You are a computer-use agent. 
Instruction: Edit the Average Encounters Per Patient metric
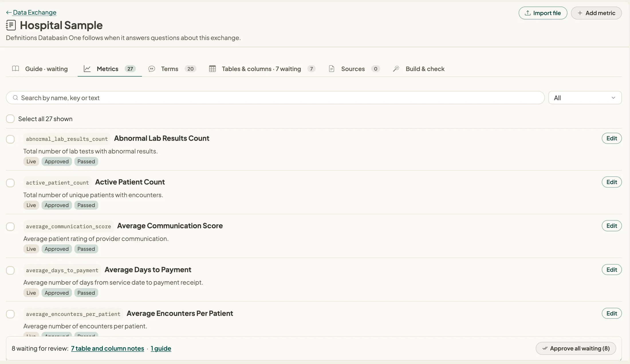(612, 313)
